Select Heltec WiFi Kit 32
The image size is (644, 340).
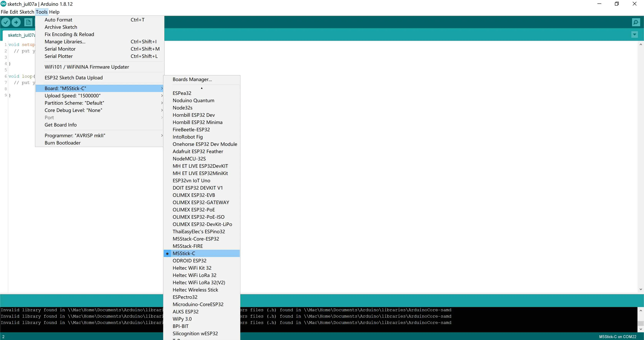coord(201,268)
